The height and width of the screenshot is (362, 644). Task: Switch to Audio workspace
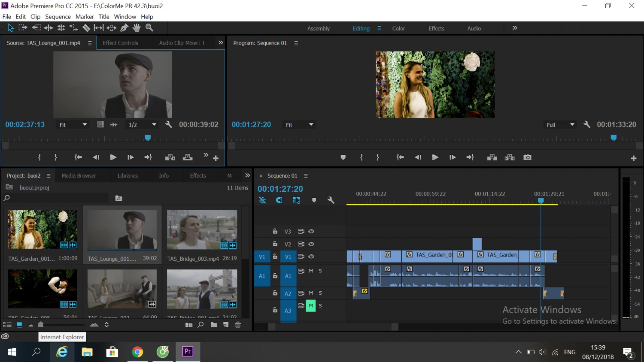(x=474, y=29)
